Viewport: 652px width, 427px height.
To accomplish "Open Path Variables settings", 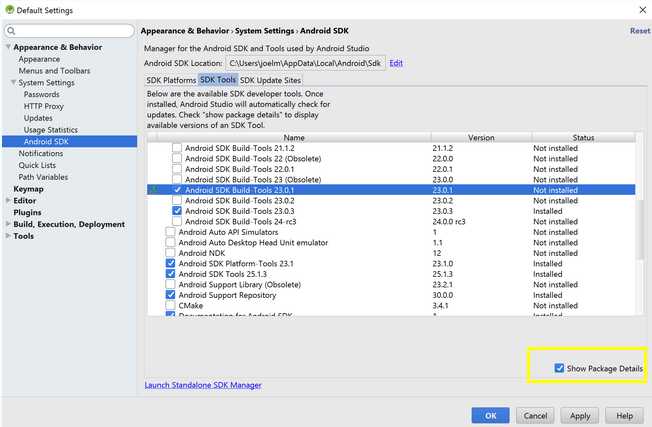I will (x=43, y=177).
